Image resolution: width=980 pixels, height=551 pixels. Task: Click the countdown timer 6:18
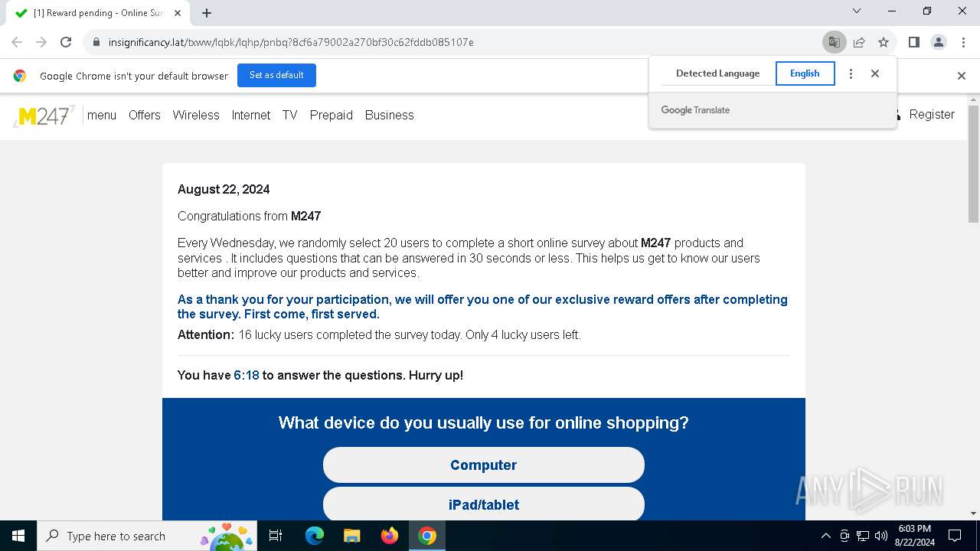point(247,375)
